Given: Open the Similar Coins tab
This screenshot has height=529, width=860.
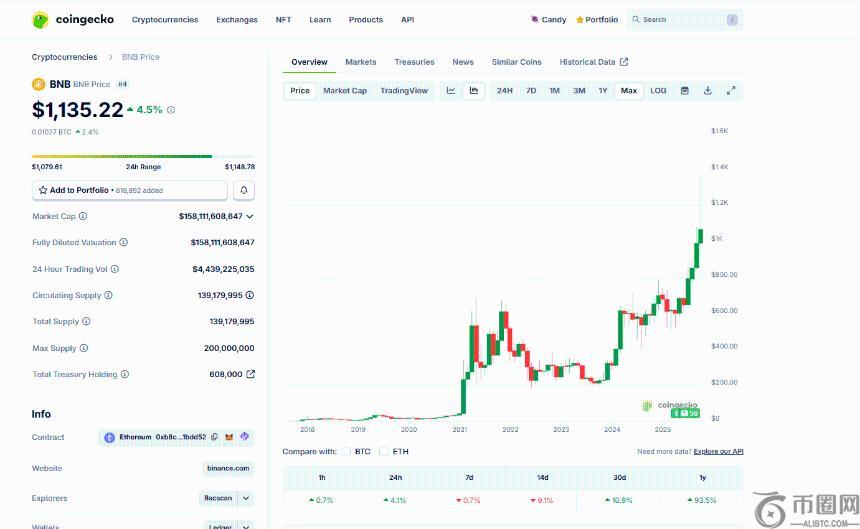Looking at the screenshot, I should 516,62.
